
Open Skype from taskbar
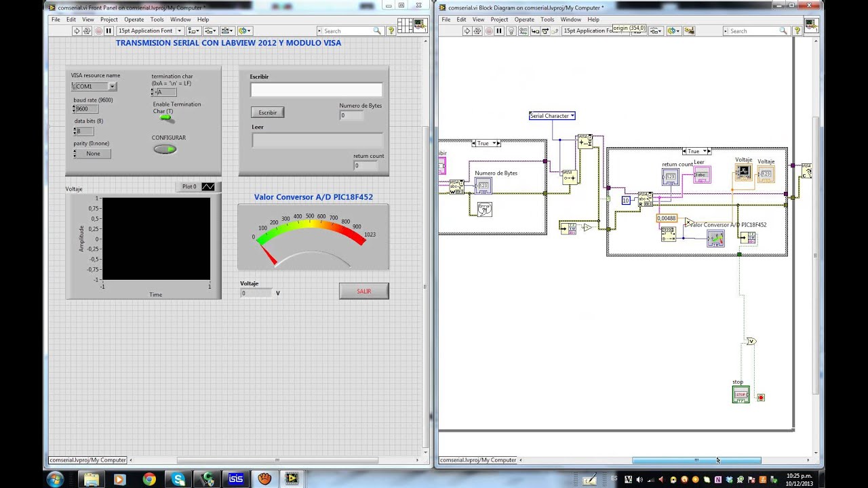tap(178, 479)
